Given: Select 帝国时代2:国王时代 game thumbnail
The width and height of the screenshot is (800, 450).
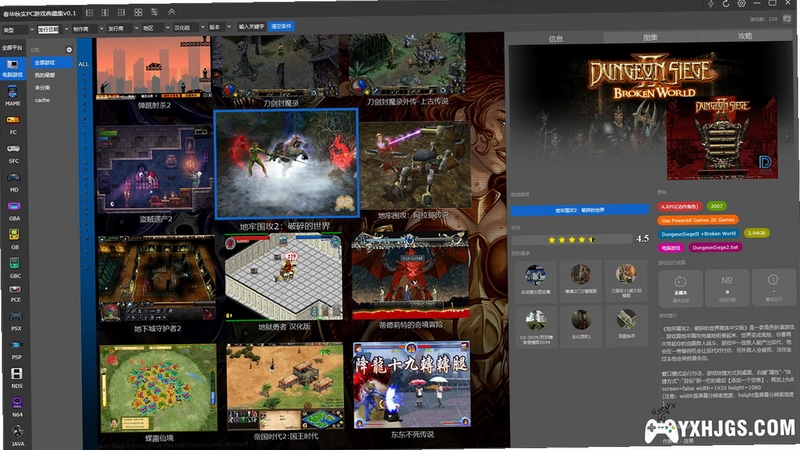Looking at the screenshot, I should (285, 387).
